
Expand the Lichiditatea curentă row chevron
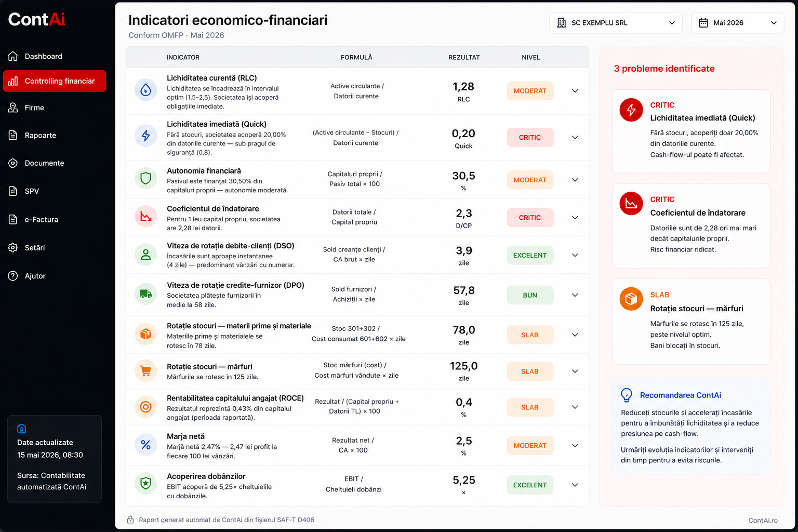click(575, 91)
